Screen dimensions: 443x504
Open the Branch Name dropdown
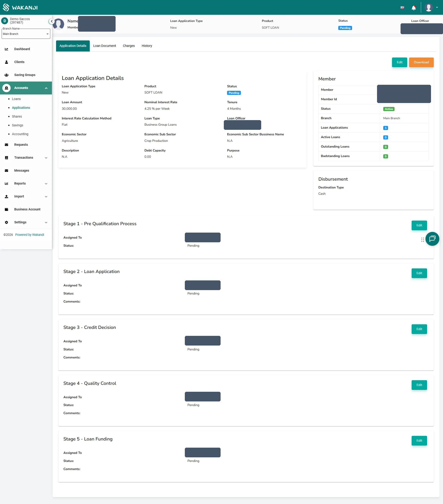(26, 34)
